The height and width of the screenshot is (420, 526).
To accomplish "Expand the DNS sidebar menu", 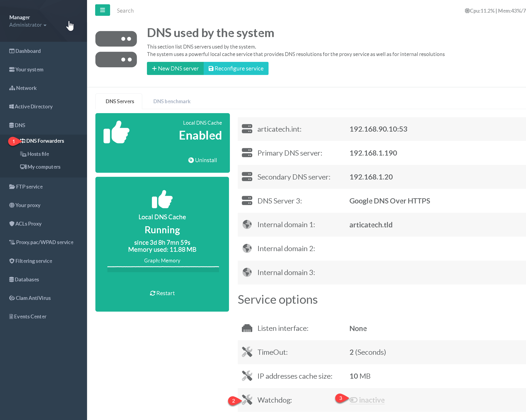I will pyautogui.click(x=17, y=125).
